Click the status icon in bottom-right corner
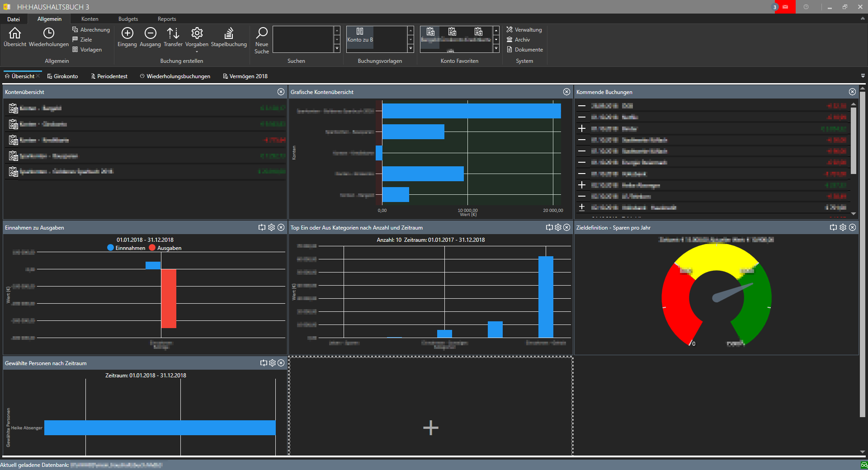868x470 pixels. point(864,465)
